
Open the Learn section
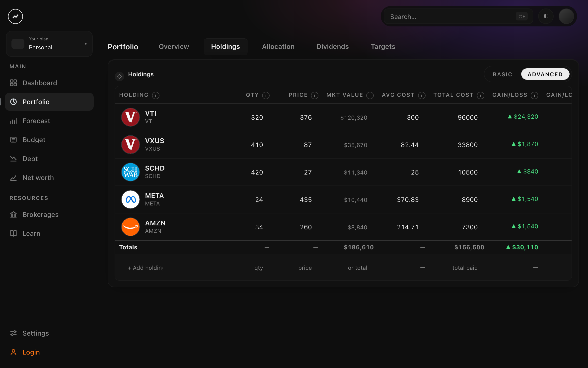pyautogui.click(x=49, y=233)
